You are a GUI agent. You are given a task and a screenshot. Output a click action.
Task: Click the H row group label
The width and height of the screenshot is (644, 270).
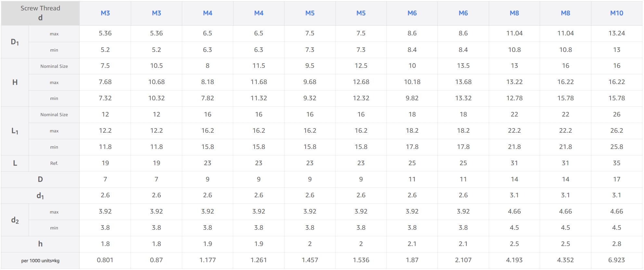click(x=15, y=82)
